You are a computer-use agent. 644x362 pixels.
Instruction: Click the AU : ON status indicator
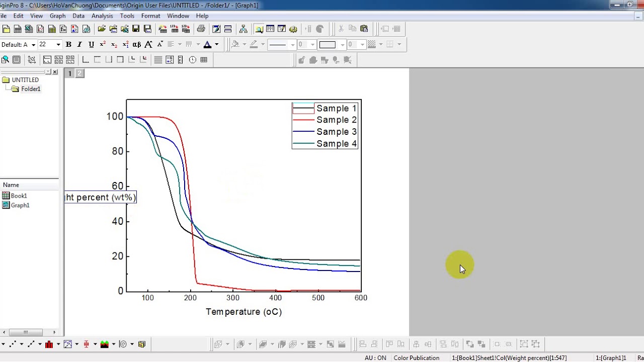coord(375,358)
